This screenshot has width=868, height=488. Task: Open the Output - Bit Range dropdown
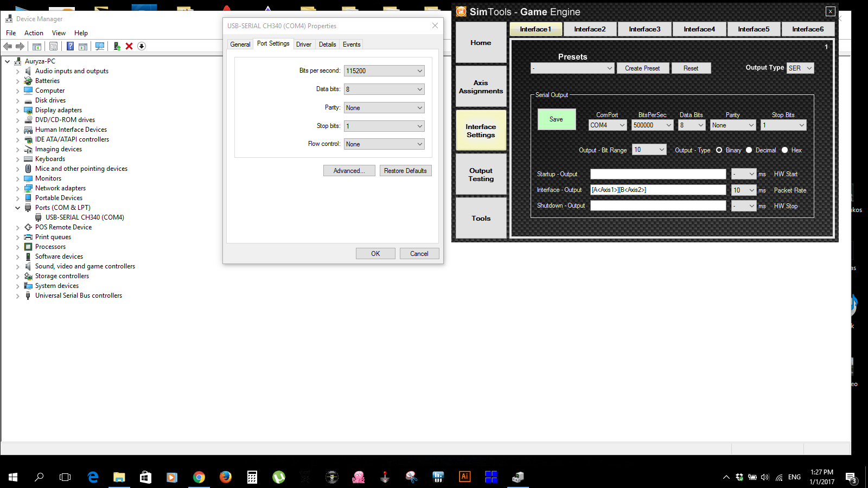tap(649, 150)
